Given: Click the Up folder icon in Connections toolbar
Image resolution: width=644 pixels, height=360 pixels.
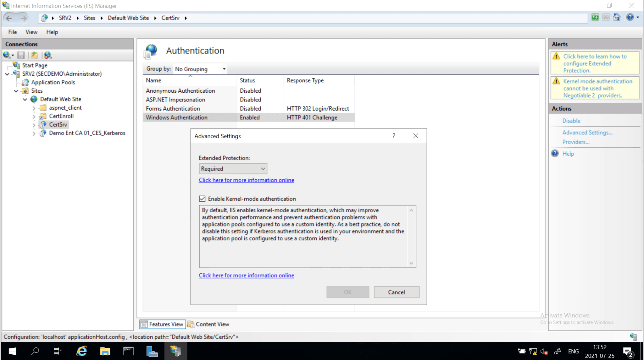Looking at the screenshot, I should pyautogui.click(x=34, y=55).
